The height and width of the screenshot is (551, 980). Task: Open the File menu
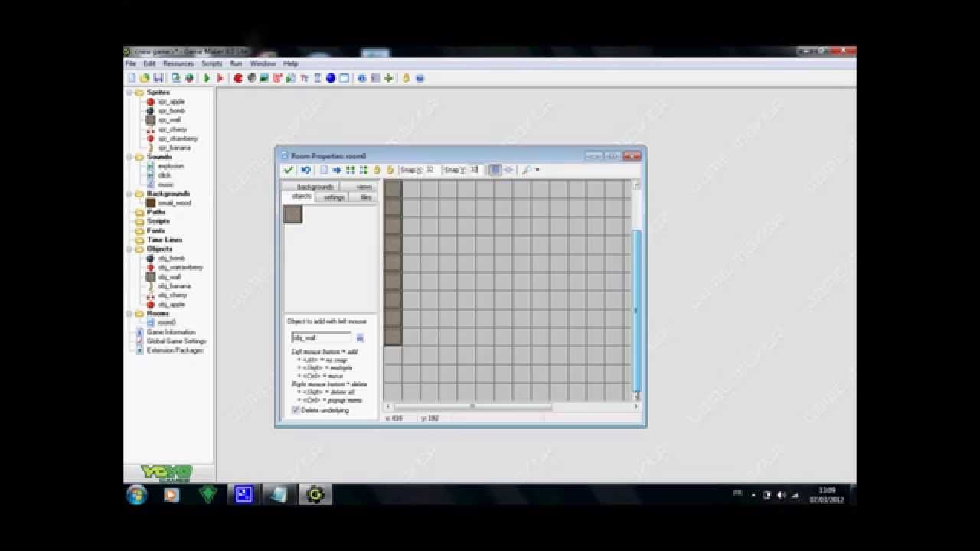click(x=130, y=64)
